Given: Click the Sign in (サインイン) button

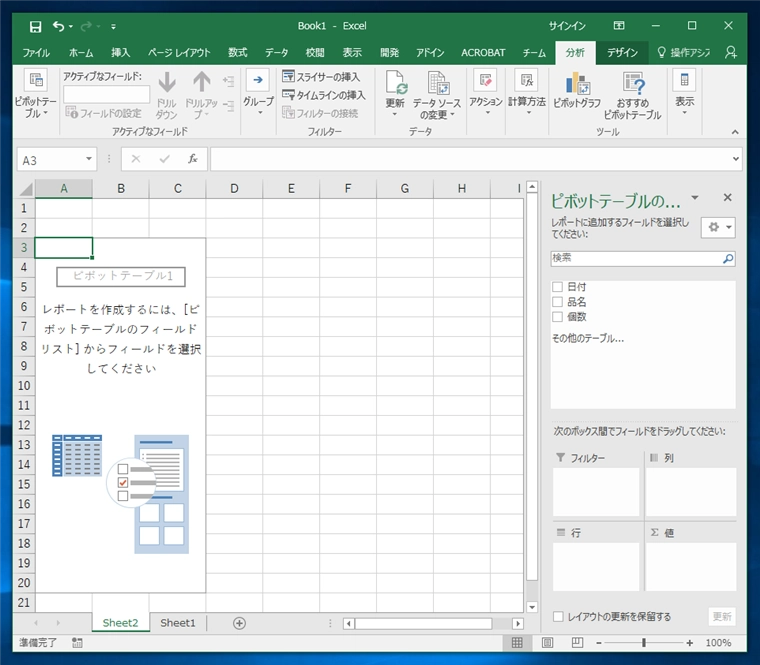Looking at the screenshot, I should [567, 26].
